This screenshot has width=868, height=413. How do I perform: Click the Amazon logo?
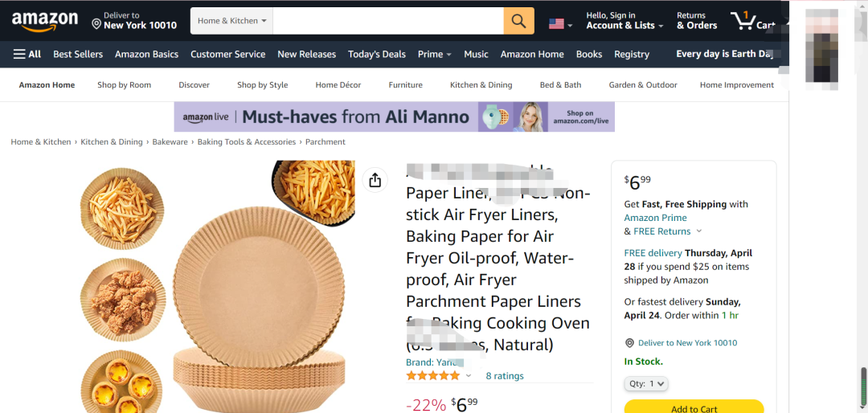point(45,22)
